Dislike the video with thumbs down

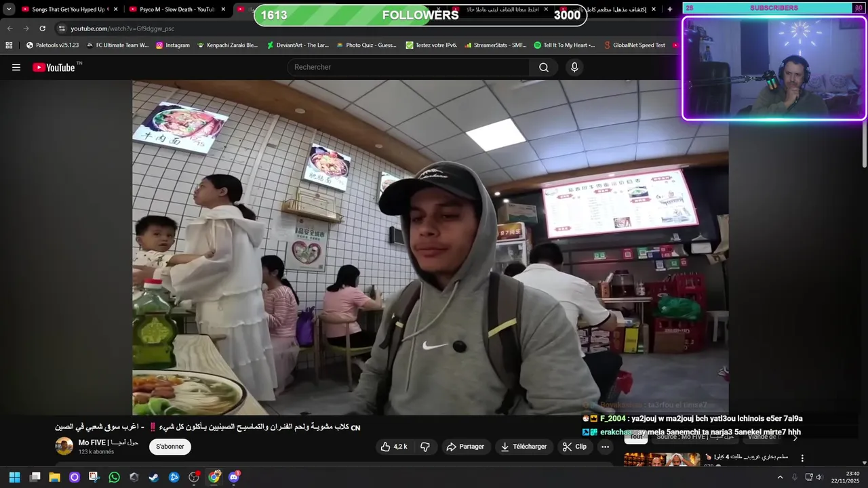pos(425,447)
